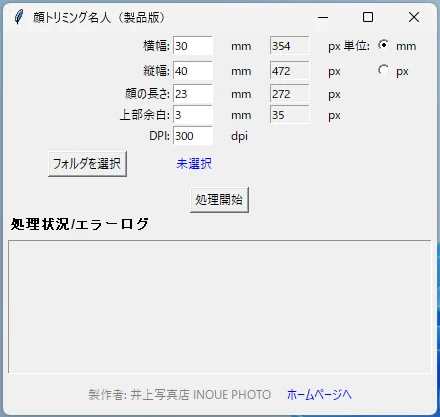Click the 上部余白 mm input field
Screen dimensions: 440x417
(x=193, y=115)
